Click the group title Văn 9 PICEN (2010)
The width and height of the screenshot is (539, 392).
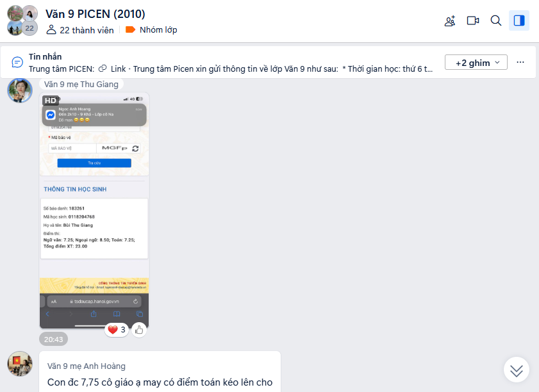(95, 14)
